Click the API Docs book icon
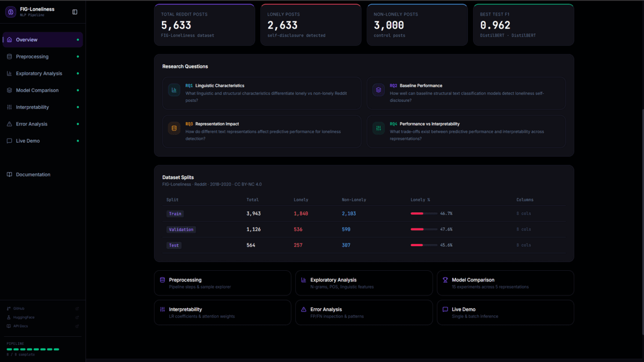Image resolution: width=644 pixels, height=362 pixels. (x=9, y=326)
